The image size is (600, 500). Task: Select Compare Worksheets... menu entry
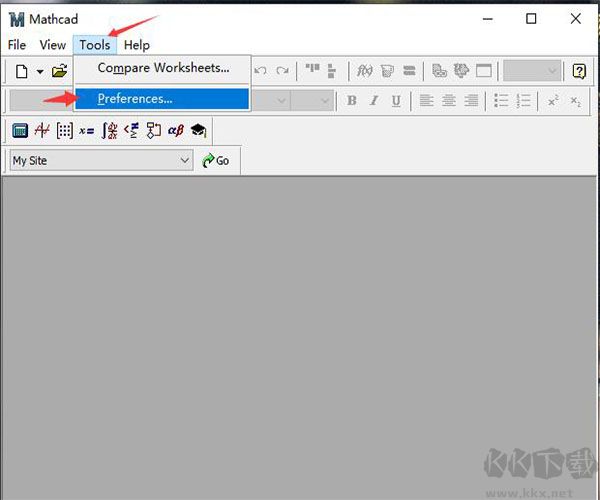coord(162,68)
